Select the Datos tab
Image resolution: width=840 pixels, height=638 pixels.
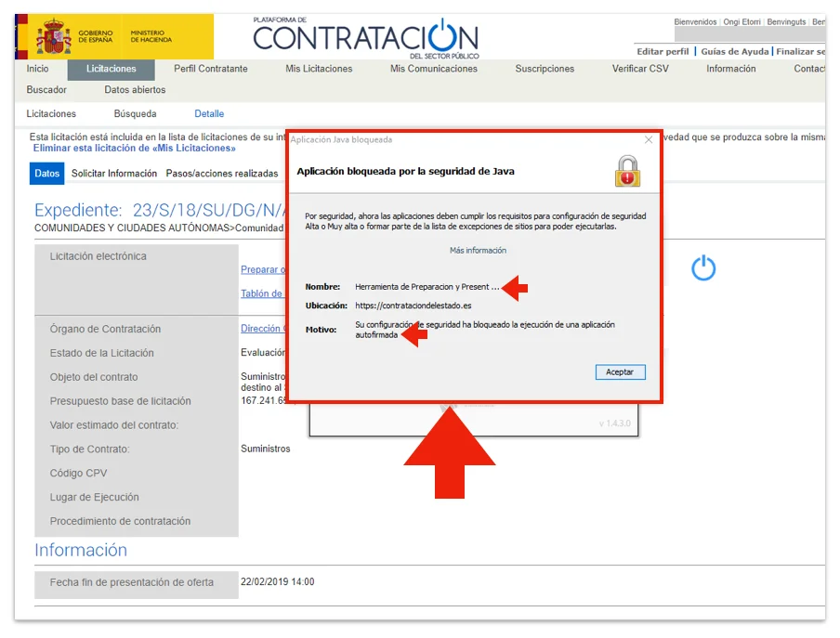coord(46,174)
